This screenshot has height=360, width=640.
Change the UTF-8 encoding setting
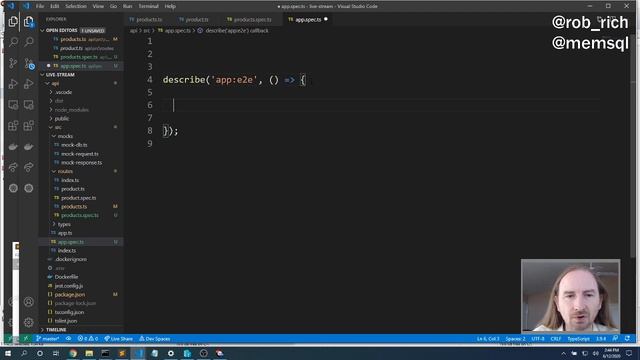(538, 339)
